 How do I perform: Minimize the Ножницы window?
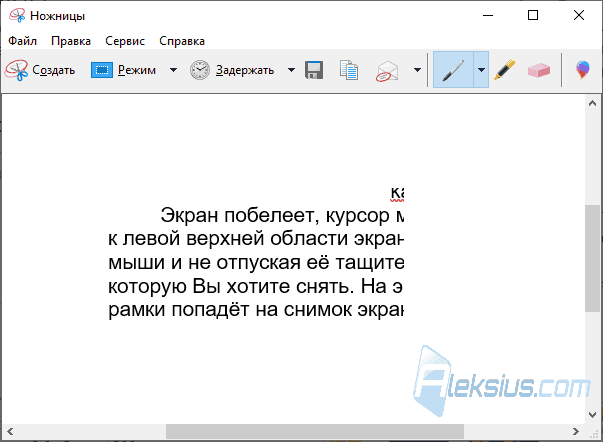(488, 15)
